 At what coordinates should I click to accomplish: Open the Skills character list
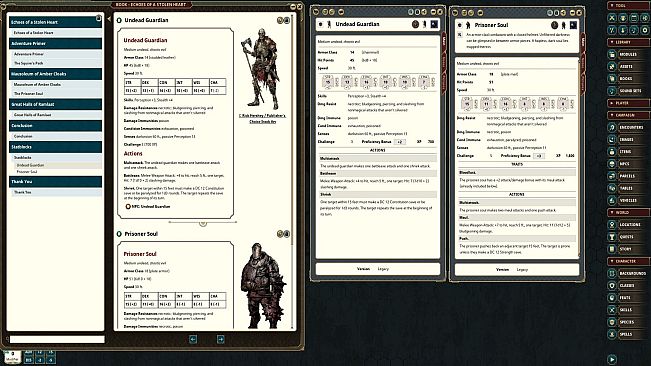[x=628, y=310]
